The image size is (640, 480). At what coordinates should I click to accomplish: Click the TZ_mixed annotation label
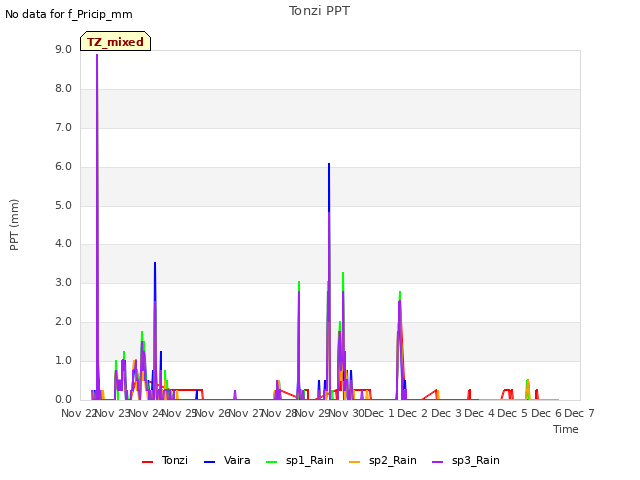click(116, 41)
